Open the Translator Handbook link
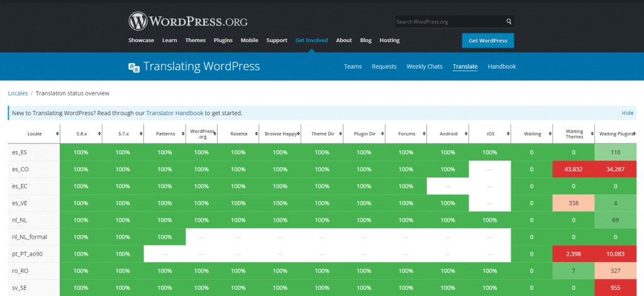Screen dimensions: 644x296 click(x=175, y=113)
